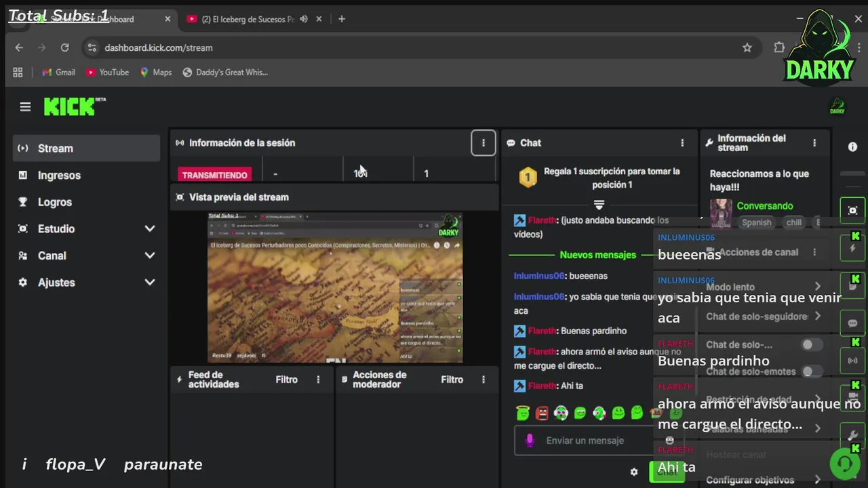
Task: Open Información de la sesión three-dot menu
Action: tap(483, 143)
